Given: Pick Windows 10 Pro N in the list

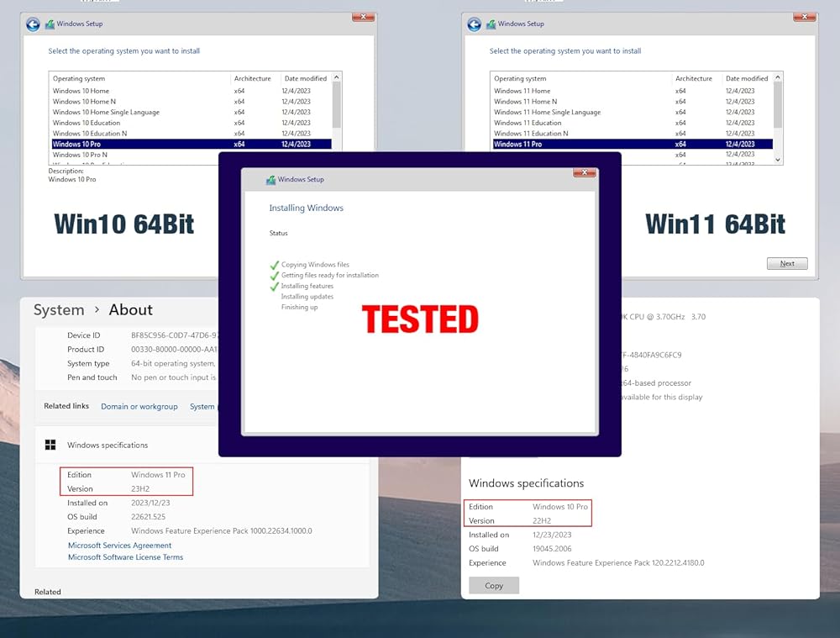Looking at the screenshot, I should click(80, 155).
